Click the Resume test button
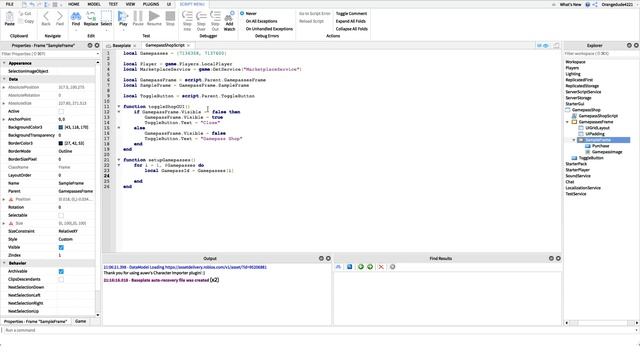 click(x=154, y=18)
